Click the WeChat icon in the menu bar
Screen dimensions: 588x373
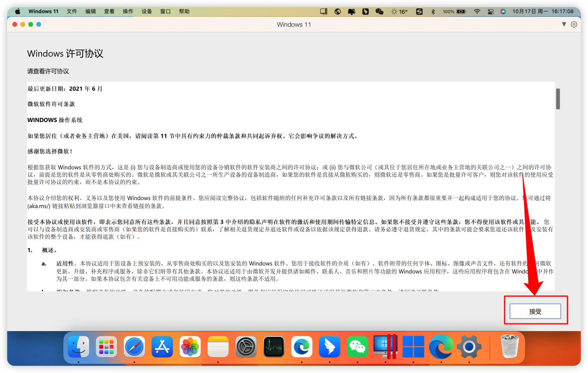tap(379, 11)
